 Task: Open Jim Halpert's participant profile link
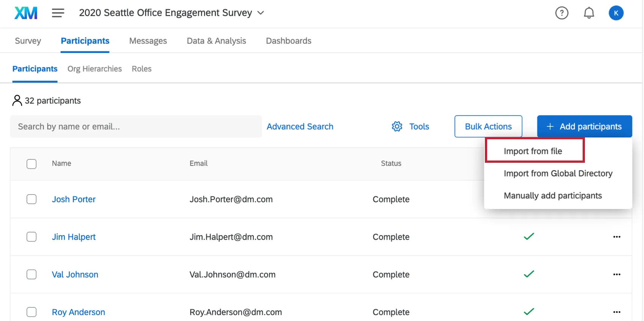coord(73,237)
